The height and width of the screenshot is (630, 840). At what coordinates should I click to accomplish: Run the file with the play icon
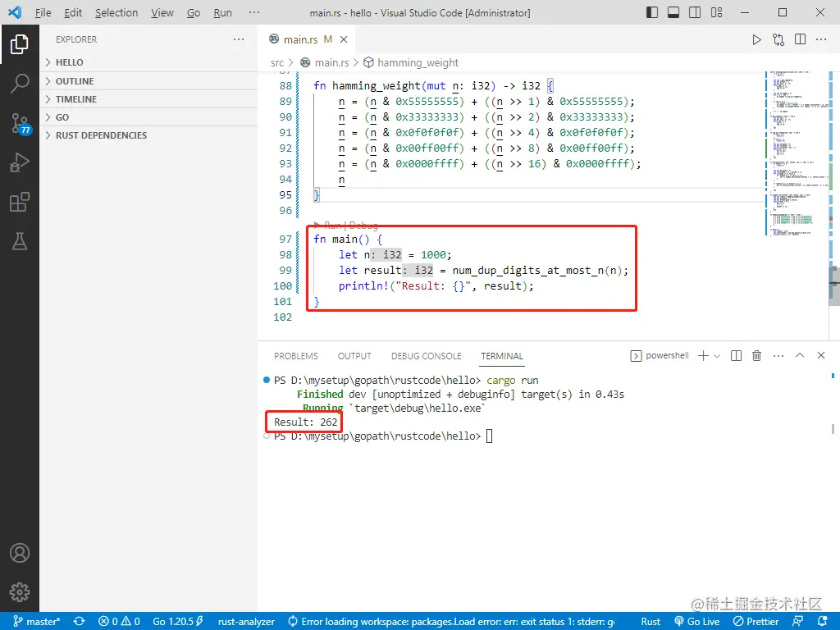coord(756,39)
